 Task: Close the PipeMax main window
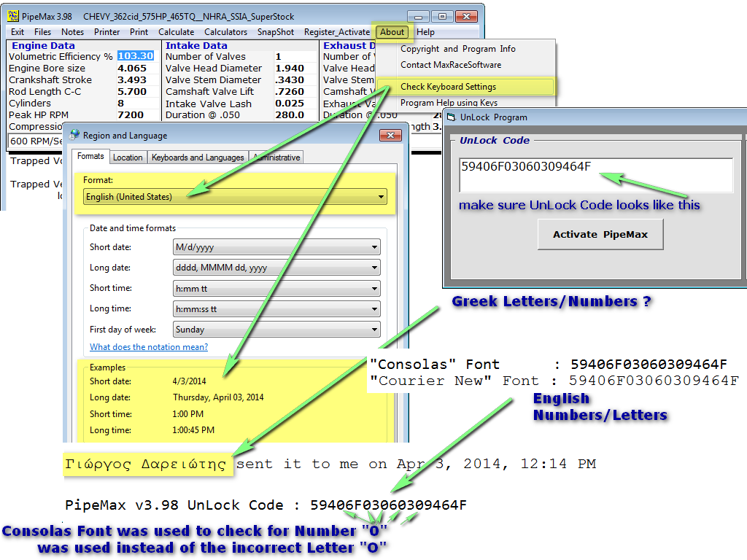click(x=466, y=17)
